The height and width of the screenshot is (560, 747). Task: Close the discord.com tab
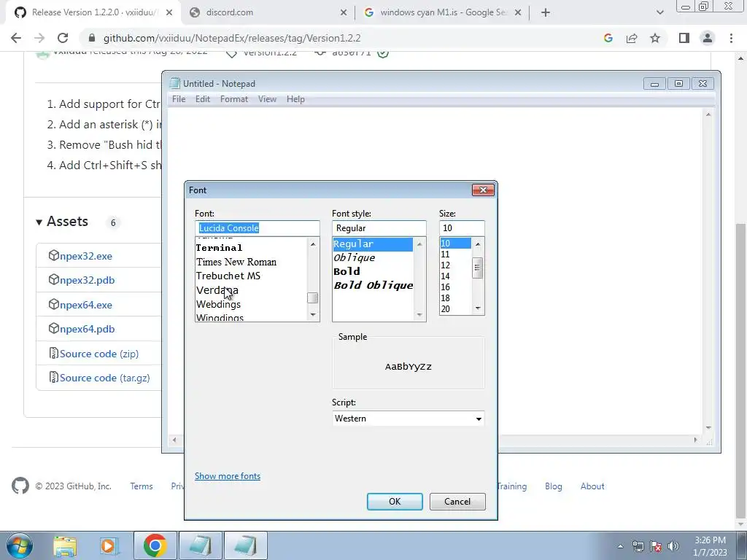[x=344, y=13]
